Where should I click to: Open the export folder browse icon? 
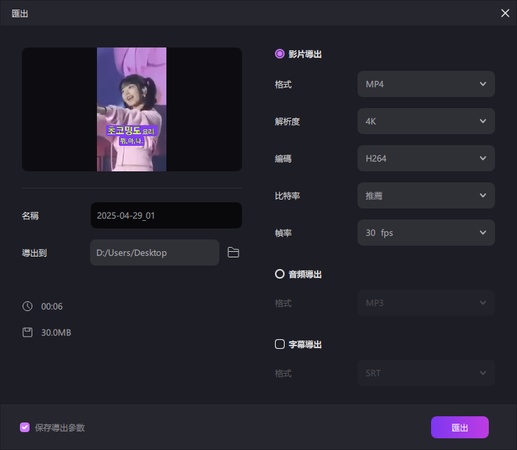tap(233, 253)
